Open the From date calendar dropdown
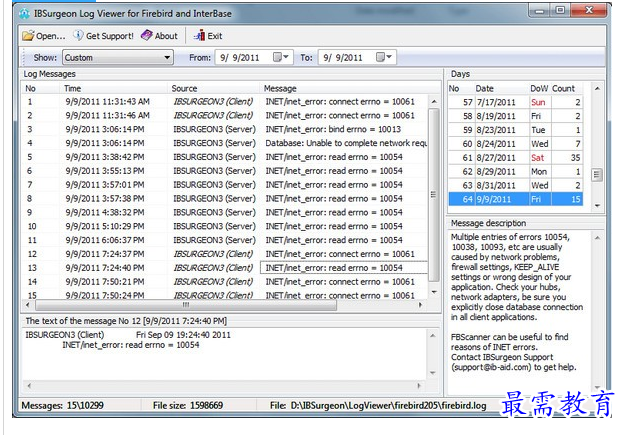This screenshot has width=623, height=435. click(x=282, y=57)
